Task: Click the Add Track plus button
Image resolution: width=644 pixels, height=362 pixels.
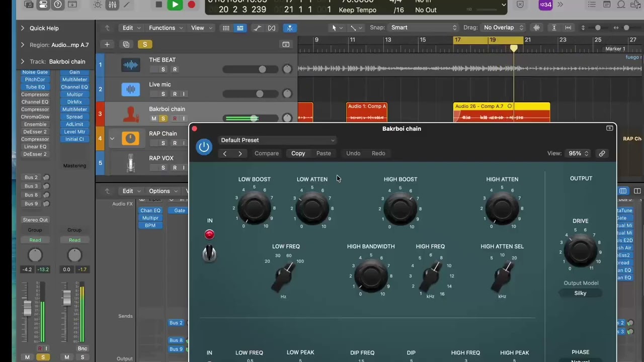Action: [107, 44]
